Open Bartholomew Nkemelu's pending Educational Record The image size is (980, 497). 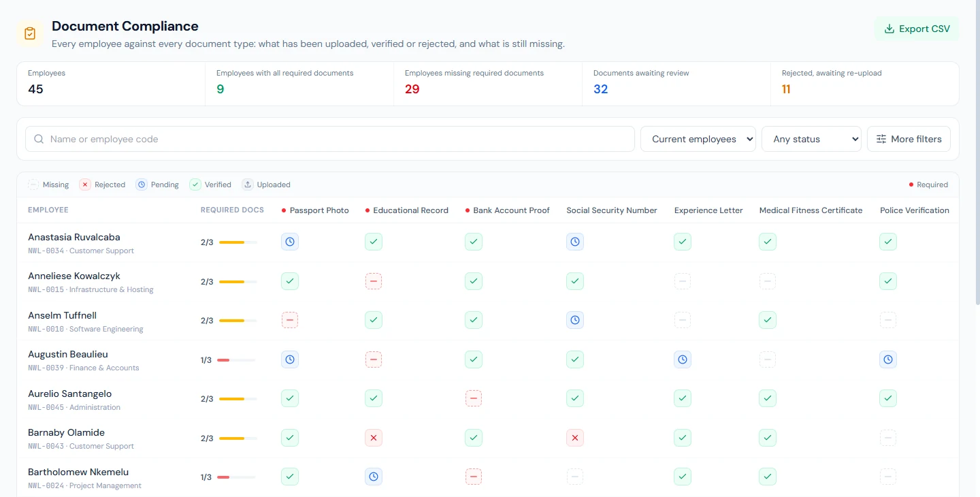coord(373,477)
